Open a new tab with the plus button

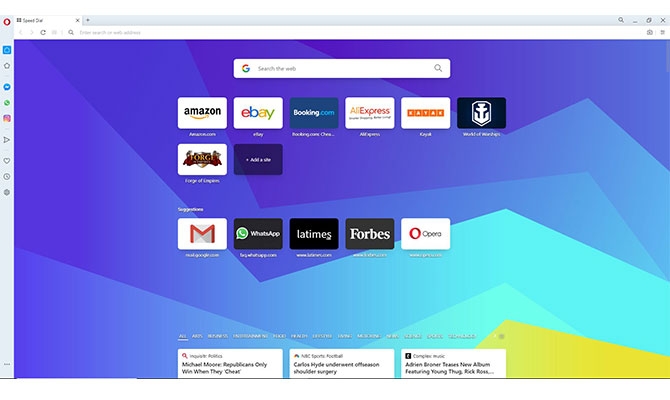[88, 20]
